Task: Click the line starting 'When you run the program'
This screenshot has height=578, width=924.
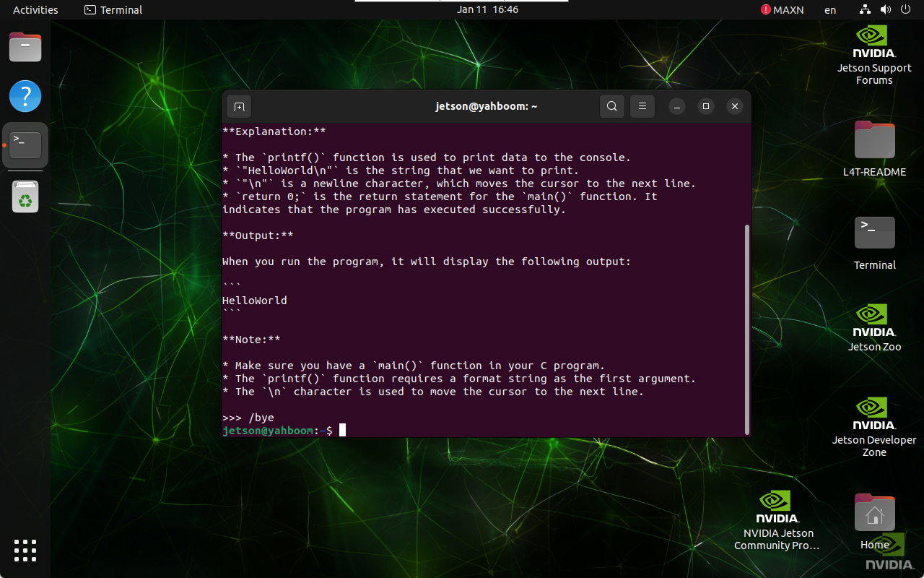Action: click(x=427, y=262)
